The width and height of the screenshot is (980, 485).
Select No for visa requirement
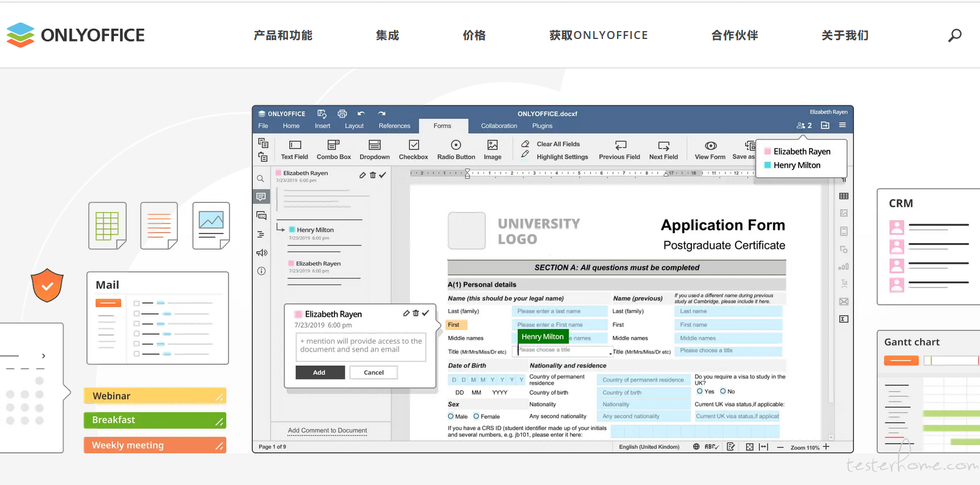tap(723, 391)
